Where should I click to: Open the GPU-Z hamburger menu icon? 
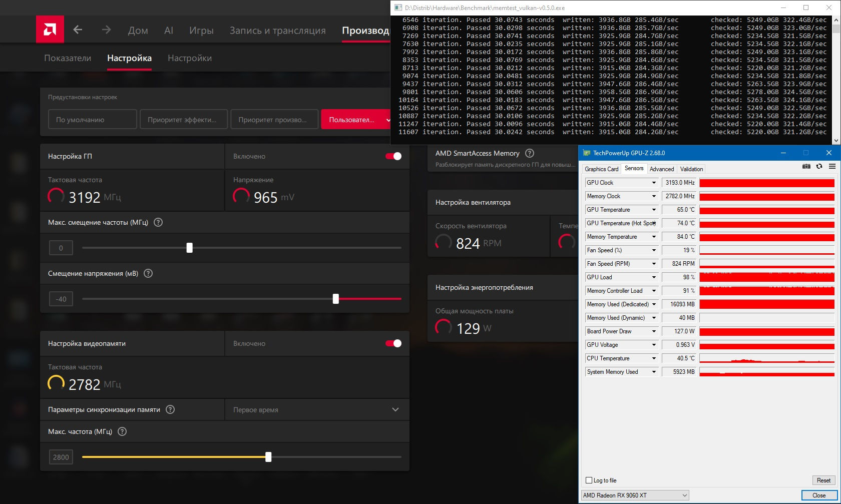click(832, 166)
